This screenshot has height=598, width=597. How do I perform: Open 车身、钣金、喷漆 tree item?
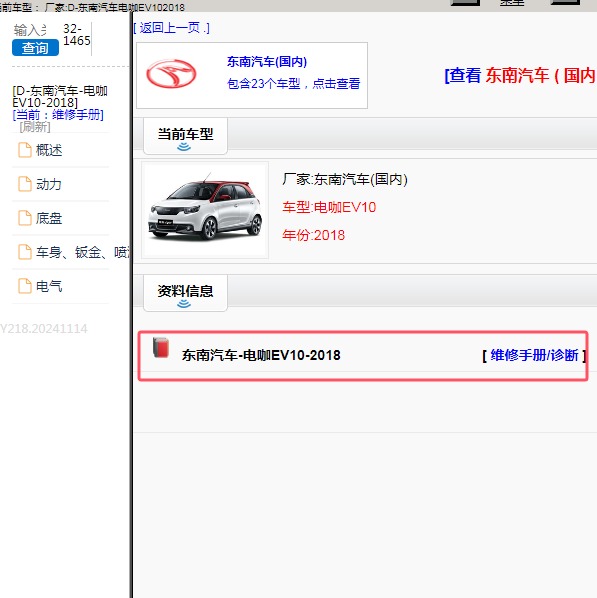[83, 252]
